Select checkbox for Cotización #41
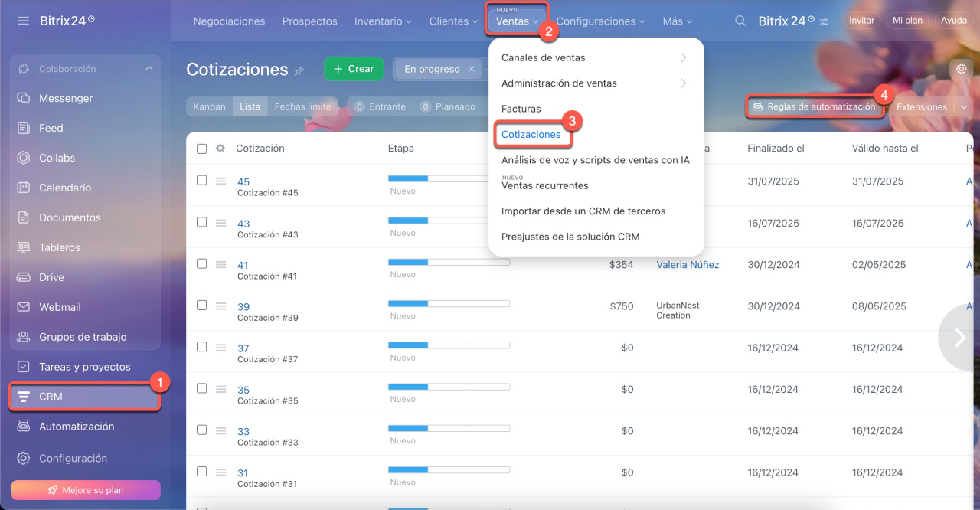This screenshot has height=510, width=980. pos(201,263)
